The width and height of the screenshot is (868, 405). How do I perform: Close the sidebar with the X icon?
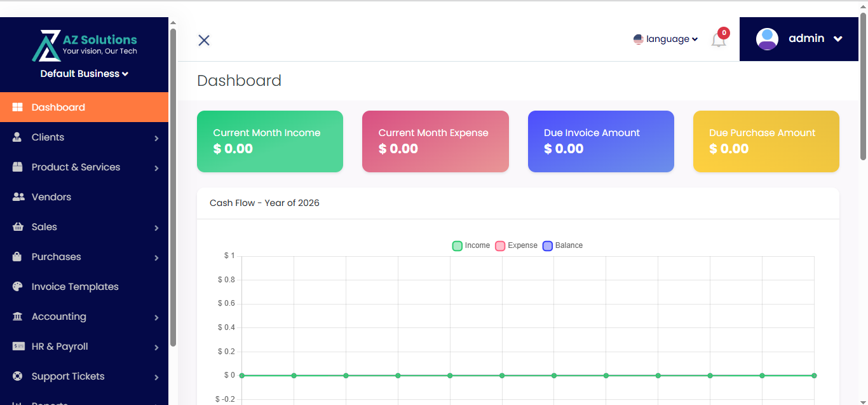(204, 40)
